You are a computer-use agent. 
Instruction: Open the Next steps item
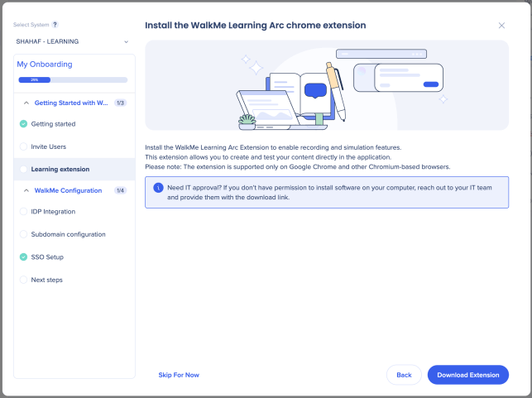click(74, 280)
